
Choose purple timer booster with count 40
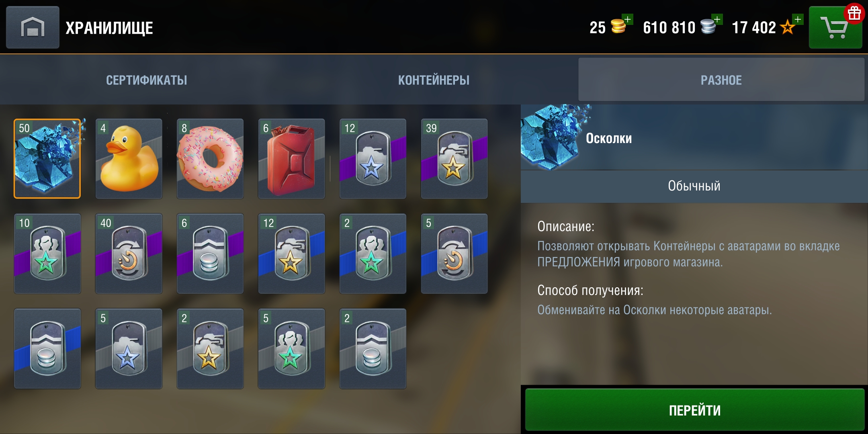[129, 254]
